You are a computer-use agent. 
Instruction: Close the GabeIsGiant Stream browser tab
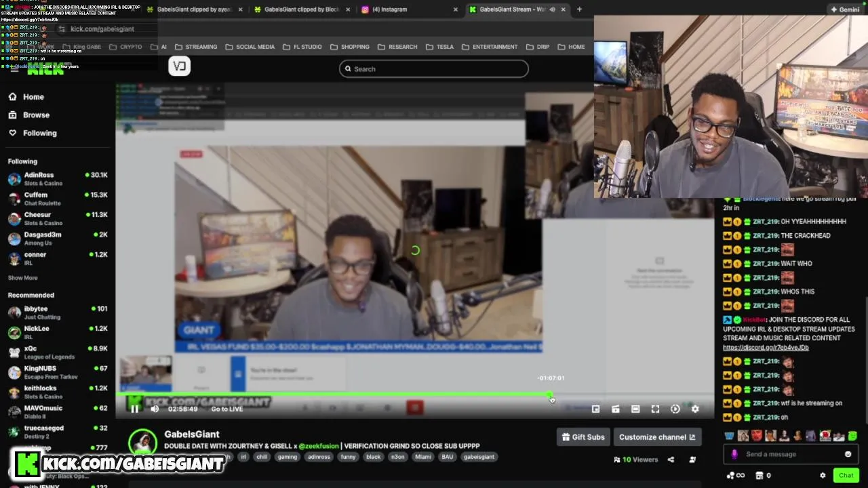coord(563,9)
